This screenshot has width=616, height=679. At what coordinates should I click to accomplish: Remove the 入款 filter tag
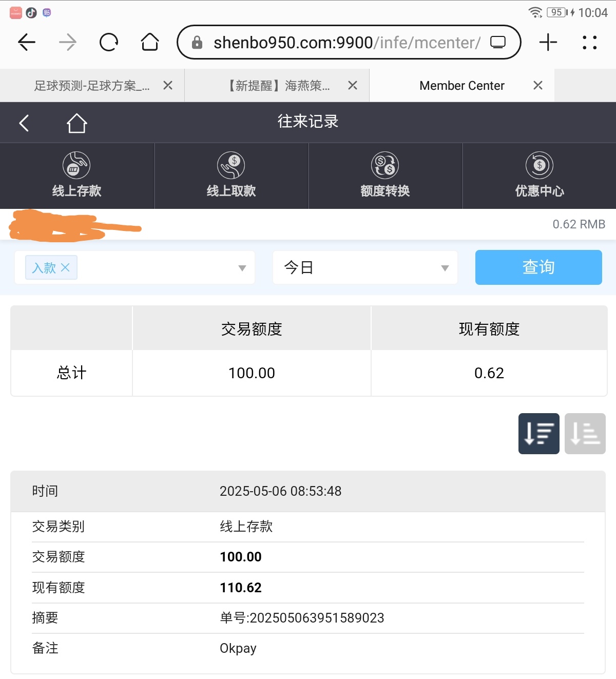tap(65, 267)
